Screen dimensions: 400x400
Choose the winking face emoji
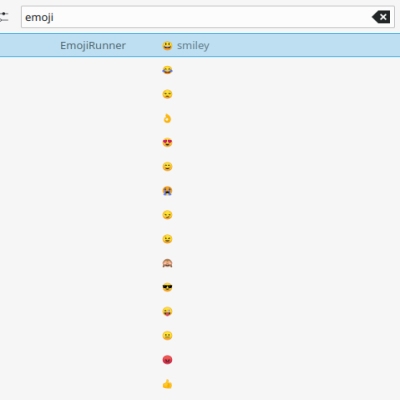pyautogui.click(x=167, y=239)
